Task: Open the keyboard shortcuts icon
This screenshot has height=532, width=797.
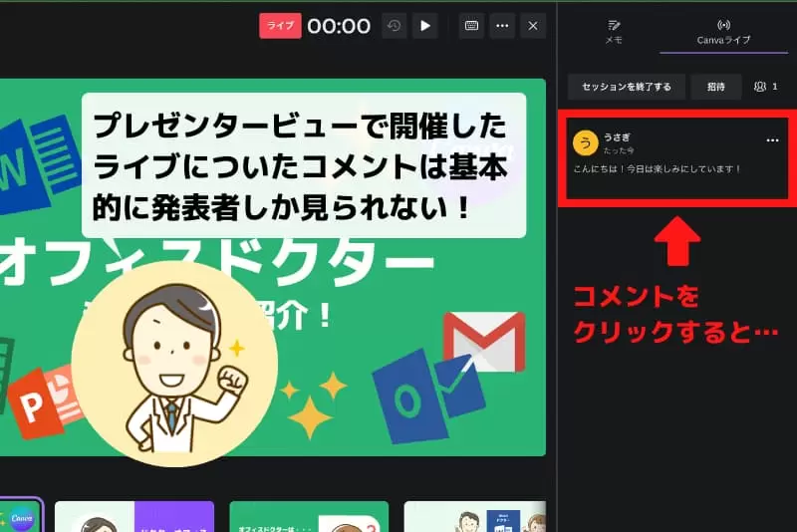Action: (x=471, y=26)
